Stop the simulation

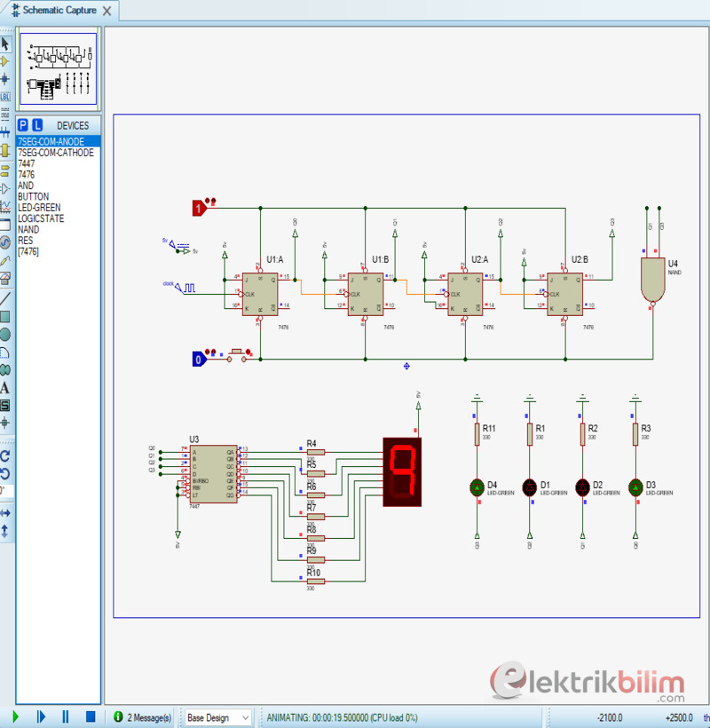point(90,716)
